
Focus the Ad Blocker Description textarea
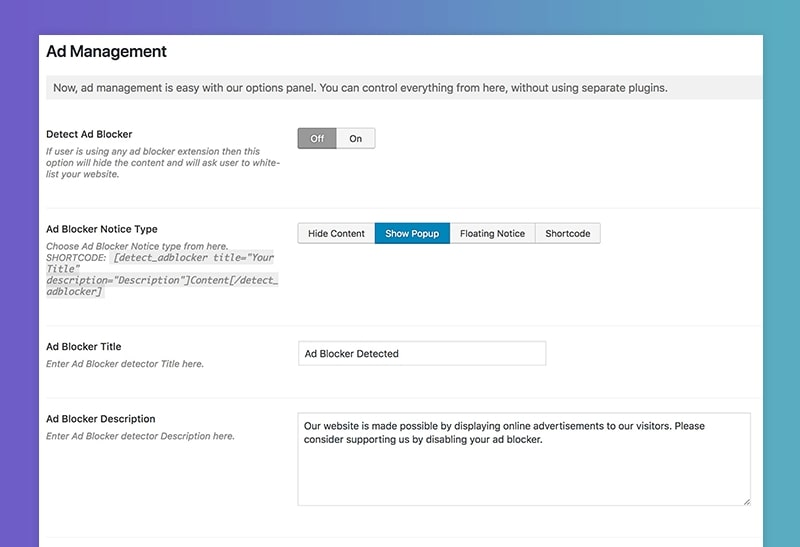point(524,459)
